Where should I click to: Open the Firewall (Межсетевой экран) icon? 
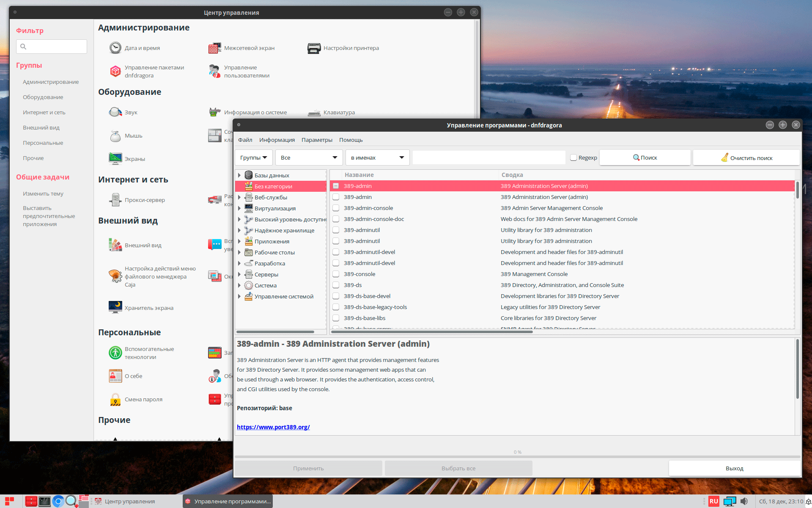tap(215, 48)
